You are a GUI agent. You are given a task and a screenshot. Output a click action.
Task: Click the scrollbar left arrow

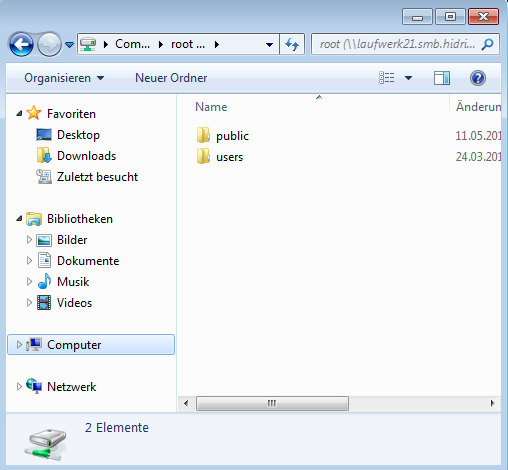point(186,403)
